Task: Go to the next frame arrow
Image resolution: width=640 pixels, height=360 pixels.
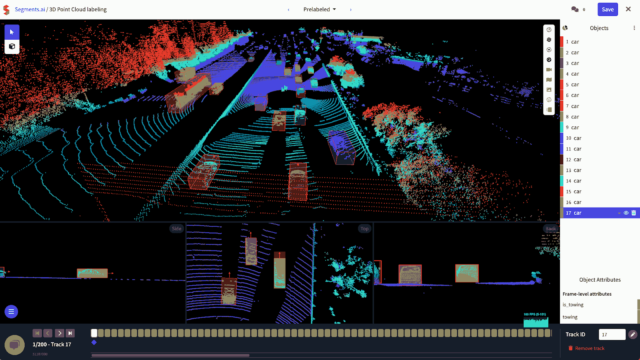Action: click(x=59, y=333)
